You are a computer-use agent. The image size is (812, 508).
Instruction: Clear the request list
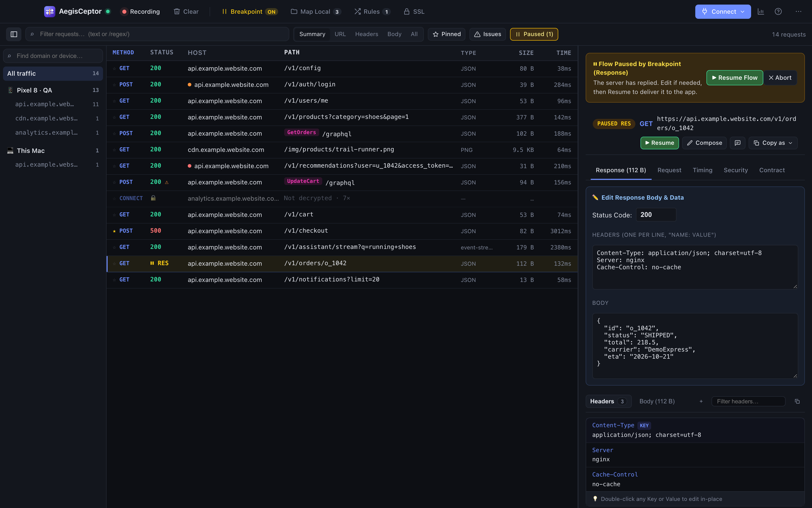pyautogui.click(x=186, y=11)
